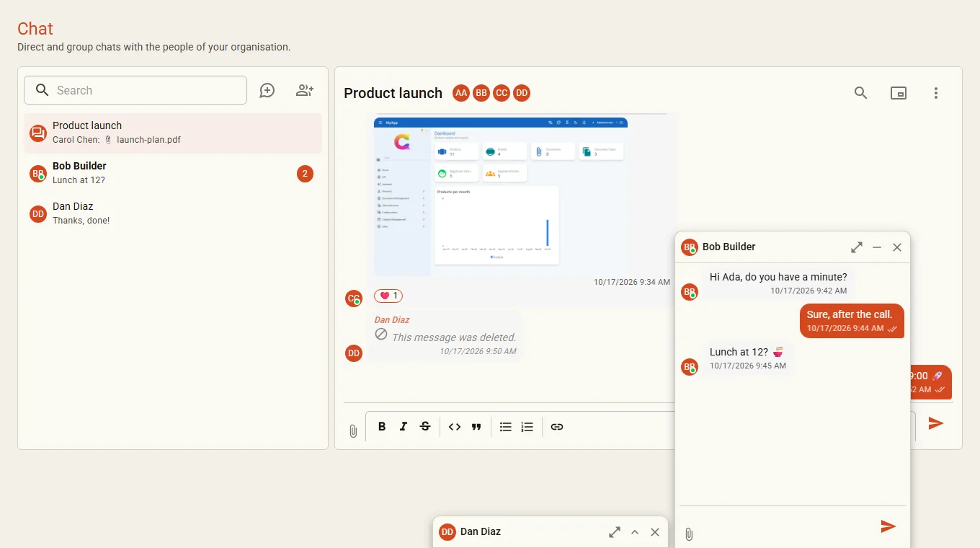Start a new chat with plus bubble icon

[x=267, y=90]
